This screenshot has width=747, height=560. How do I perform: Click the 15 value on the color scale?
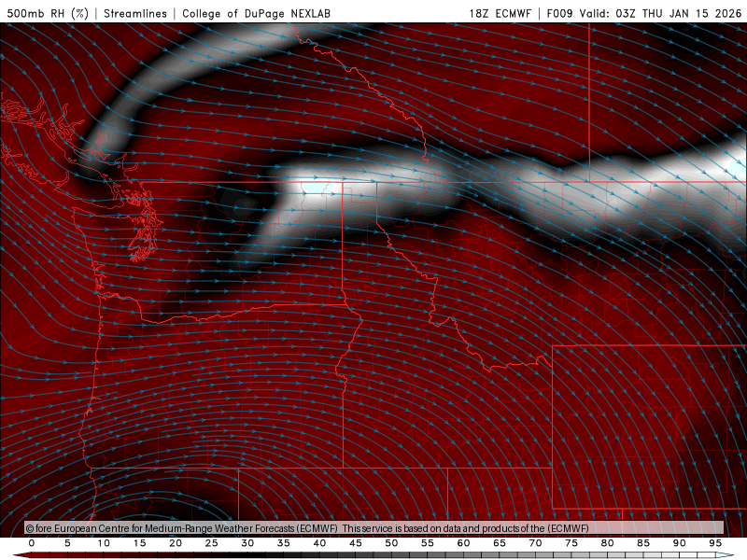coord(139,543)
